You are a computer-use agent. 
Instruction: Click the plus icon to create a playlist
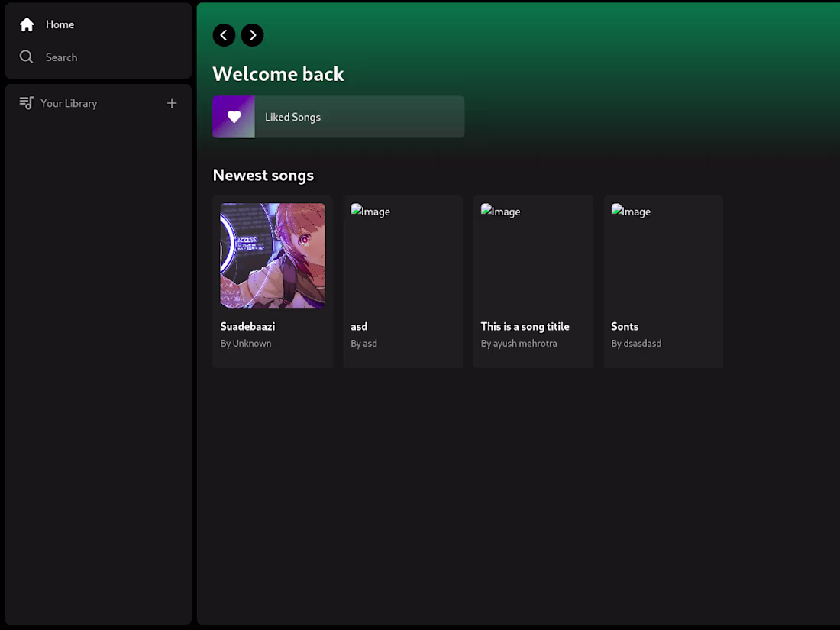(172, 102)
